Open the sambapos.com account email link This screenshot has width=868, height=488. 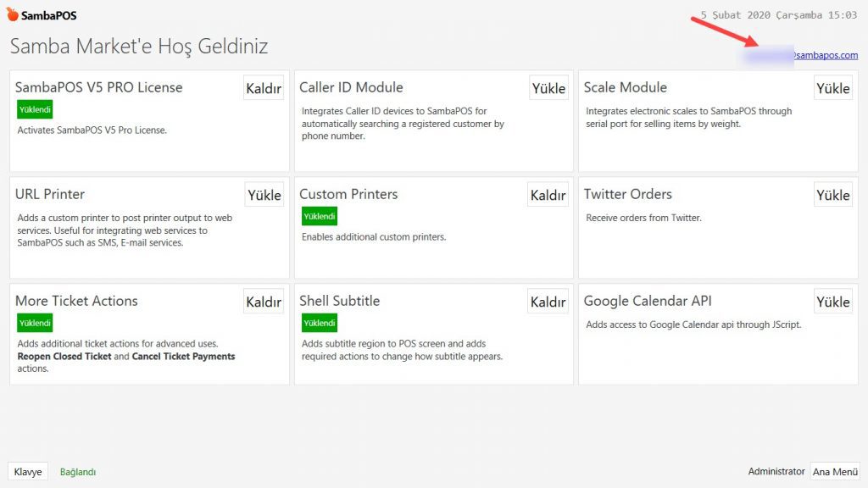click(824, 56)
